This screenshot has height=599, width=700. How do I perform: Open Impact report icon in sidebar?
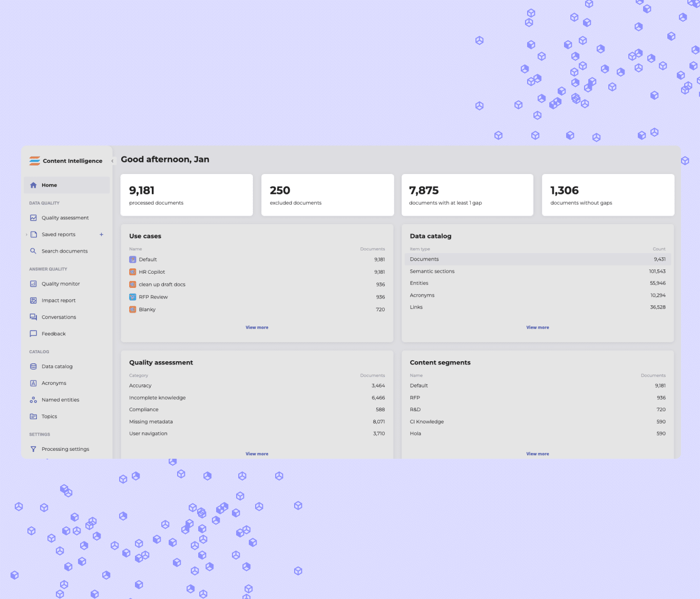pyautogui.click(x=33, y=301)
